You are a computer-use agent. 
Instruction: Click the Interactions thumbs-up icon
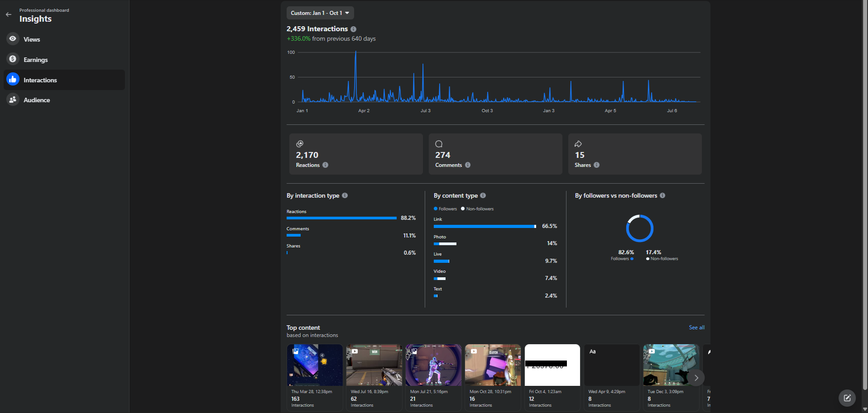(x=13, y=80)
